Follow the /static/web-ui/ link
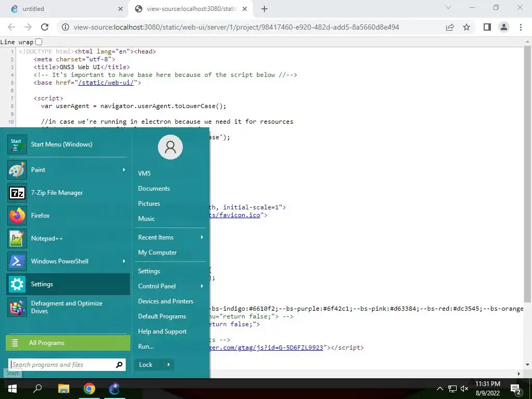532x399 pixels. (x=106, y=83)
